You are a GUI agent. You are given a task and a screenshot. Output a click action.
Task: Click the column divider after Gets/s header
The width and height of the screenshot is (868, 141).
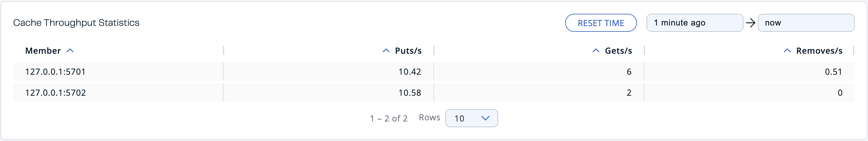click(644, 51)
